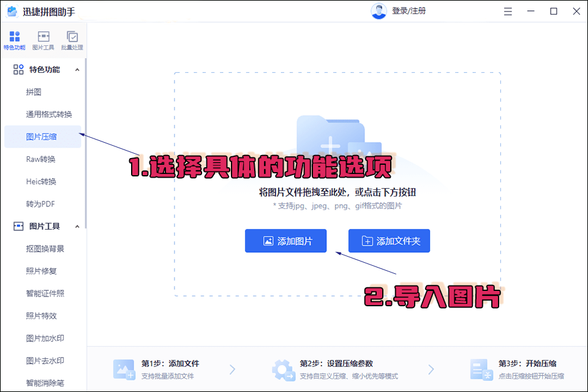Click the user avatar icon
Viewport: 588px width, 392px height.
coord(378,11)
